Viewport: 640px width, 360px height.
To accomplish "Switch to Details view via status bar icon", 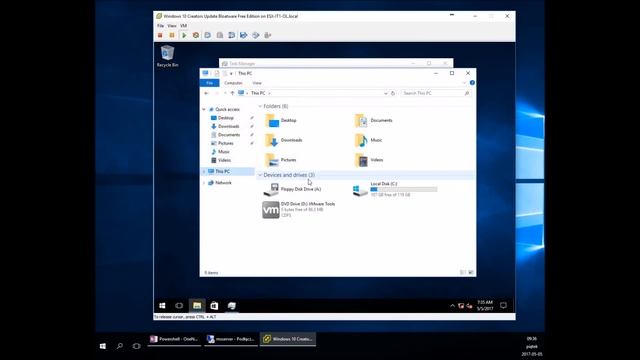I will 462,273.
